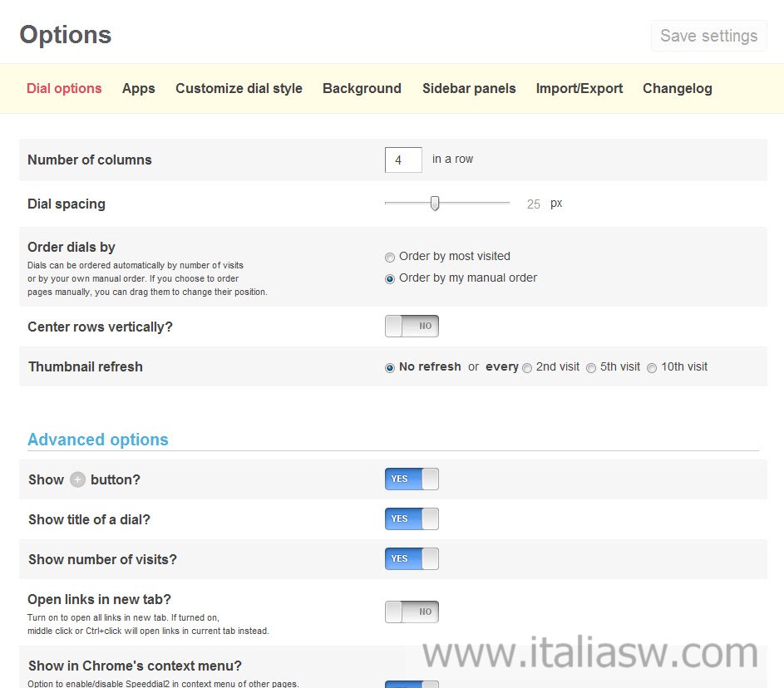This screenshot has width=784, height=688.
Task: Choose refresh every 10th visit
Action: click(x=652, y=368)
